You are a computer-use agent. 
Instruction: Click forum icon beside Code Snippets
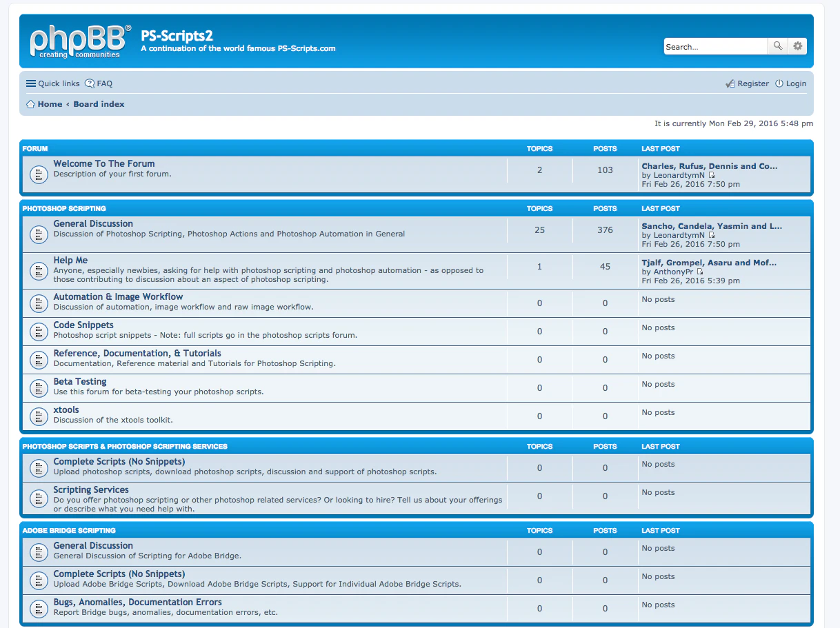[x=39, y=332]
